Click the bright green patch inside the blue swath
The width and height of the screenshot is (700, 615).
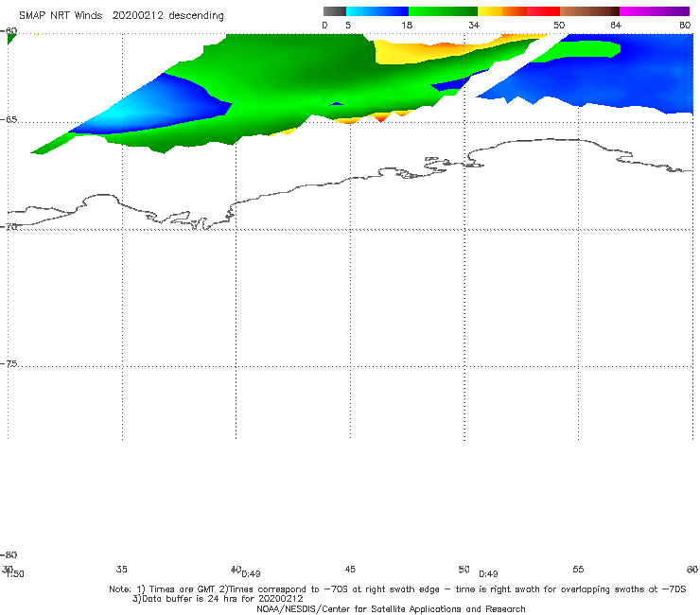click(x=581, y=49)
